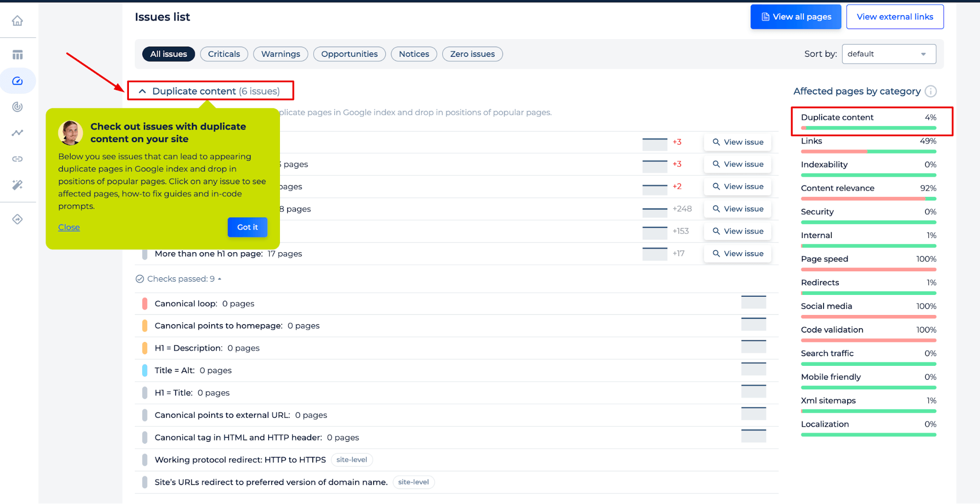Select the Mobile friendly category

[868, 381]
